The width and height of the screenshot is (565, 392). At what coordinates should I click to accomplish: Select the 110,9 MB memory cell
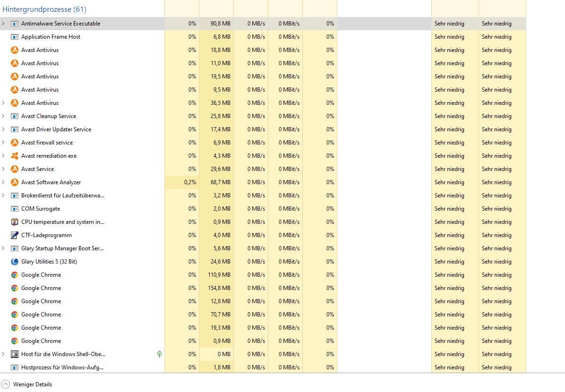pos(216,275)
